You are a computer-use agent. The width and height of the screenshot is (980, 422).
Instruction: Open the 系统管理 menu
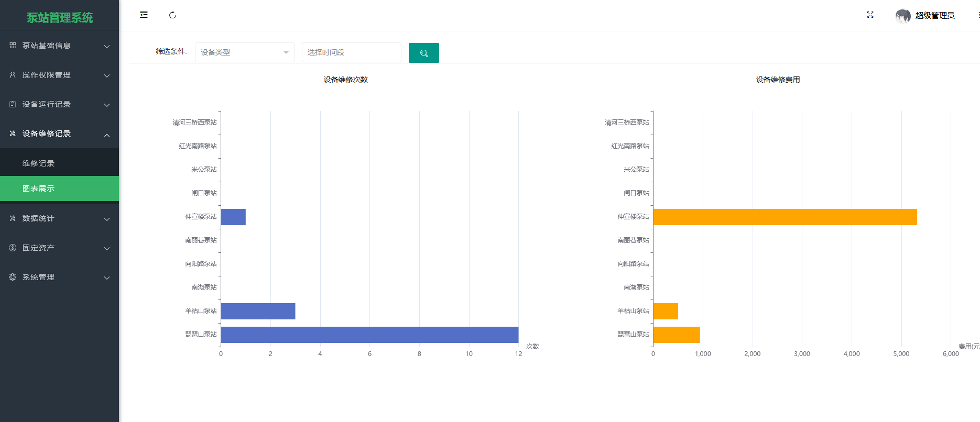(x=59, y=277)
